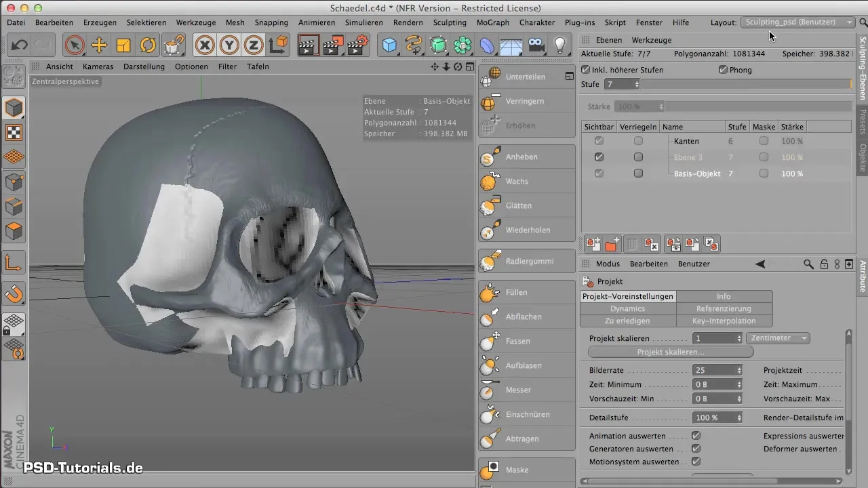Toggle world coordinate system icon
Viewport: 868px width, 488px height.
pos(278,45)
